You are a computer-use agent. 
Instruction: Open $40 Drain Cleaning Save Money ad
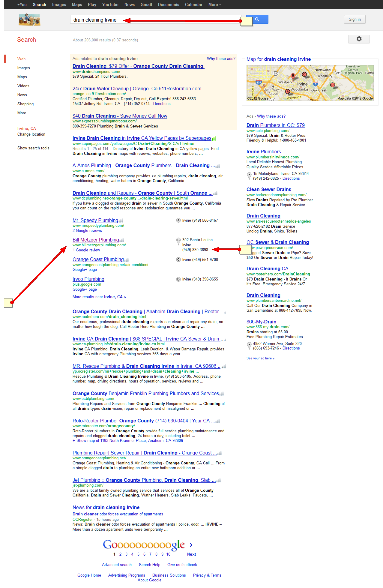[120, 116]
